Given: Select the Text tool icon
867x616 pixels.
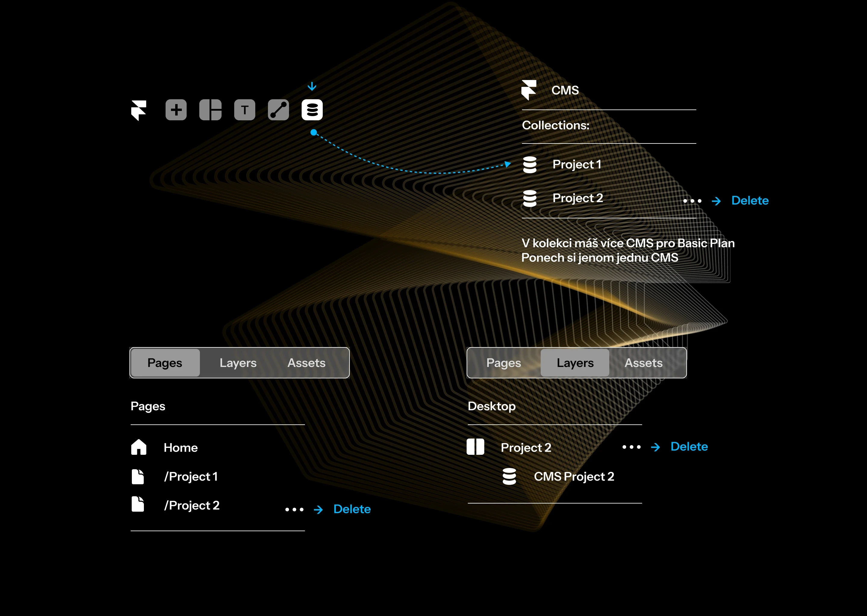Looking at the screenshot, I should coord(244,110).
